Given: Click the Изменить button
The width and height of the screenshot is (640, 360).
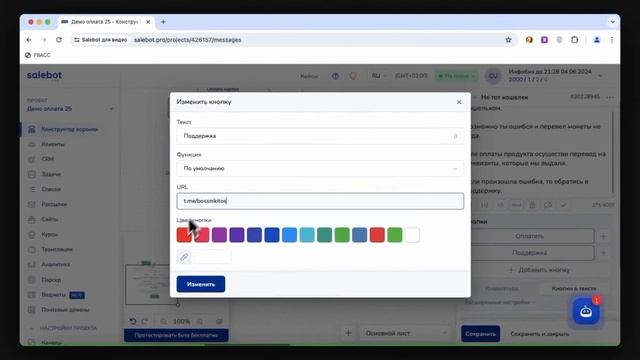Looking at the screenshot, I should (201, 284).
